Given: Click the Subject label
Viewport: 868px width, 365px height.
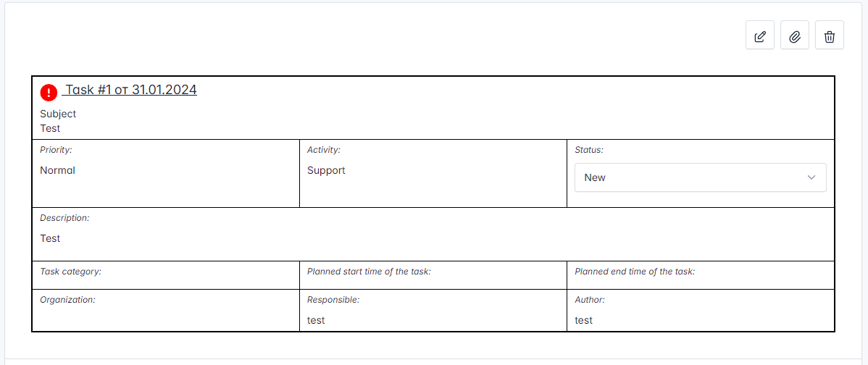Looking at the screenshot, I should pyautogui.click(x=58, y=114).
